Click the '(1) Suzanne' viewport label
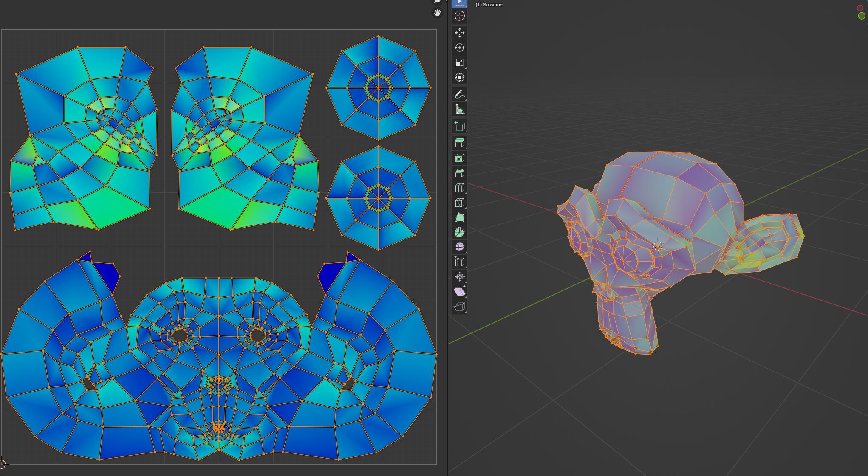 pos(489,5)
